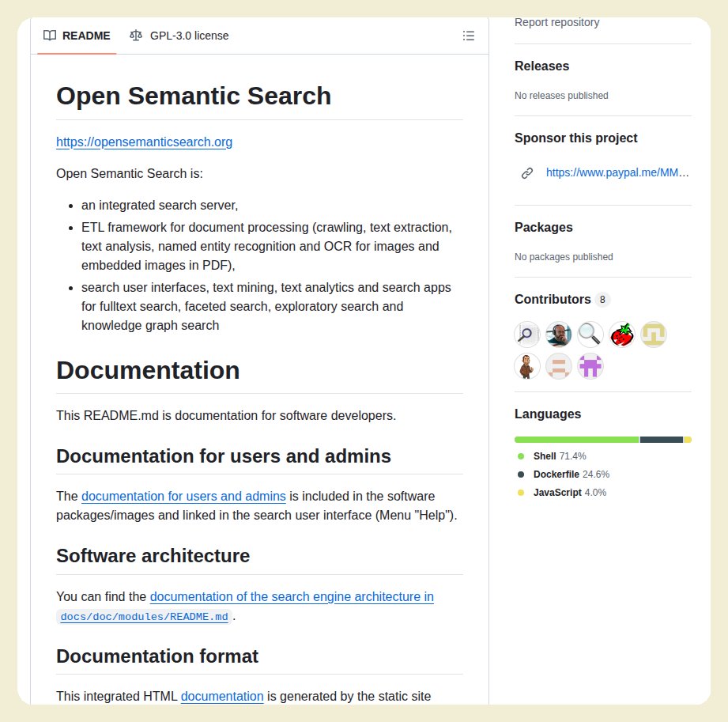Open docs/doc/modules/README.md code link

pos(145,617)
